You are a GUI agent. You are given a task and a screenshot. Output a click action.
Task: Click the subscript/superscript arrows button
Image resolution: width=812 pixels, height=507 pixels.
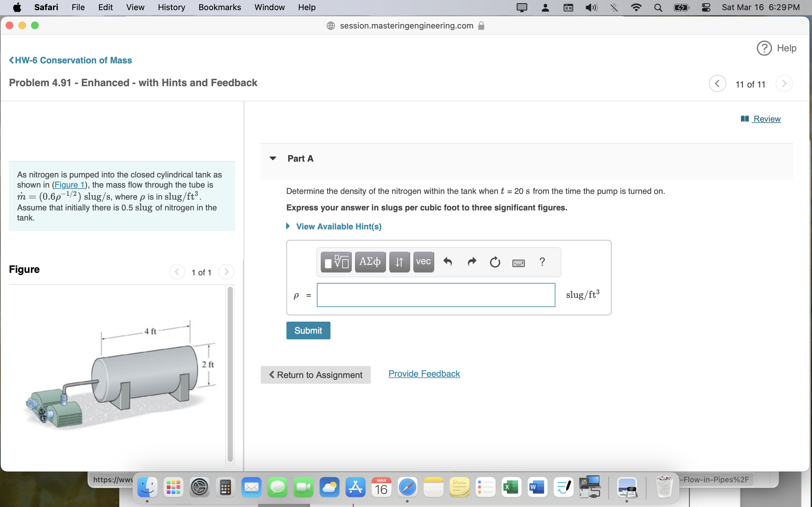pos(399,262)
